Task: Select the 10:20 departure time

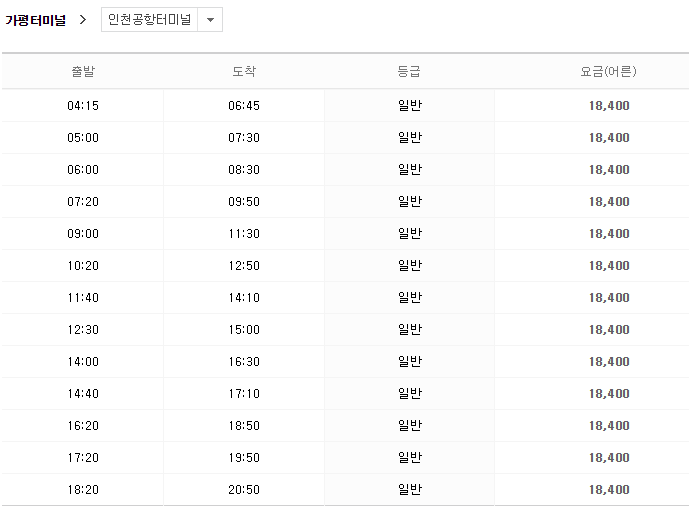Action: point(83,266)
